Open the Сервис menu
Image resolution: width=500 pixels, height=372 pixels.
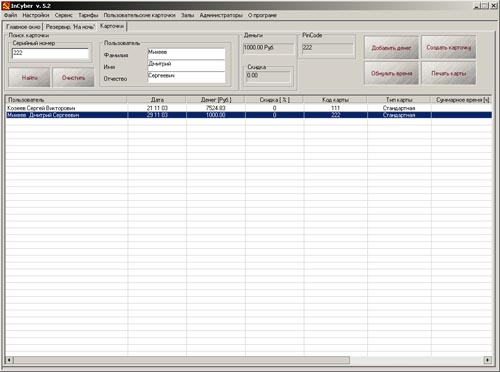(63, 15)
